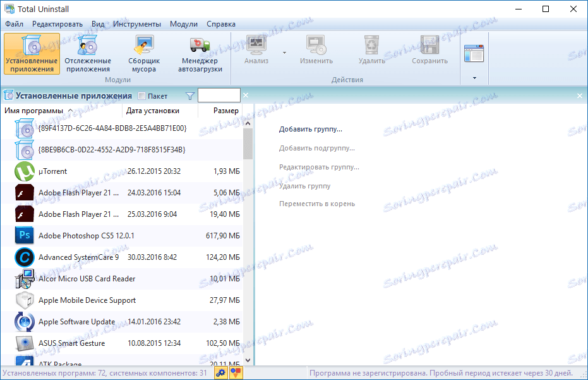Viewport: 588px width, 380px height.
Task: Open Менеджер автозагрузки module
Action: pos(200,54)
